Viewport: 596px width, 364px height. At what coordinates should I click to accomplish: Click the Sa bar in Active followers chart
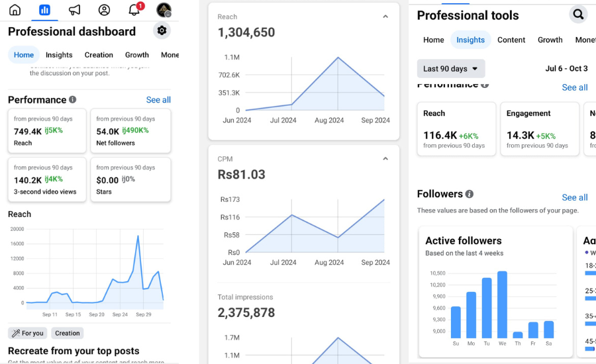548,330
